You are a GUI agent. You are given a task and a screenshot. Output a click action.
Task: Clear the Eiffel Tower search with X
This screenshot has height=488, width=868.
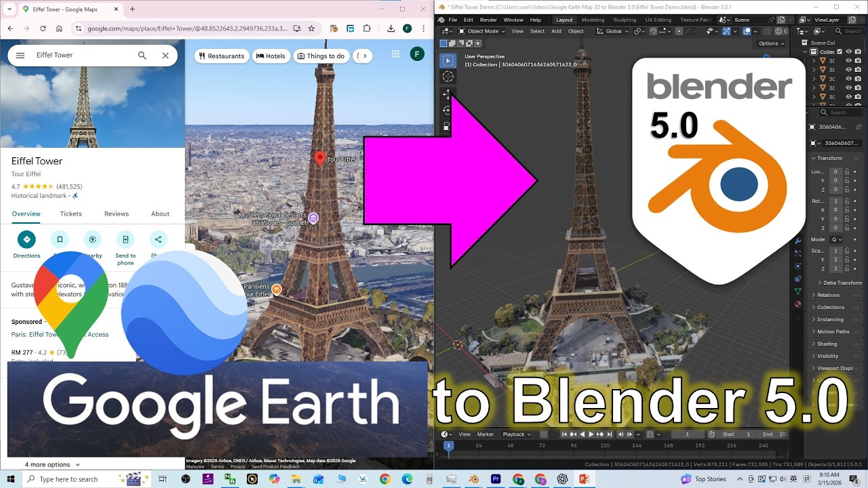click(165, 56)
